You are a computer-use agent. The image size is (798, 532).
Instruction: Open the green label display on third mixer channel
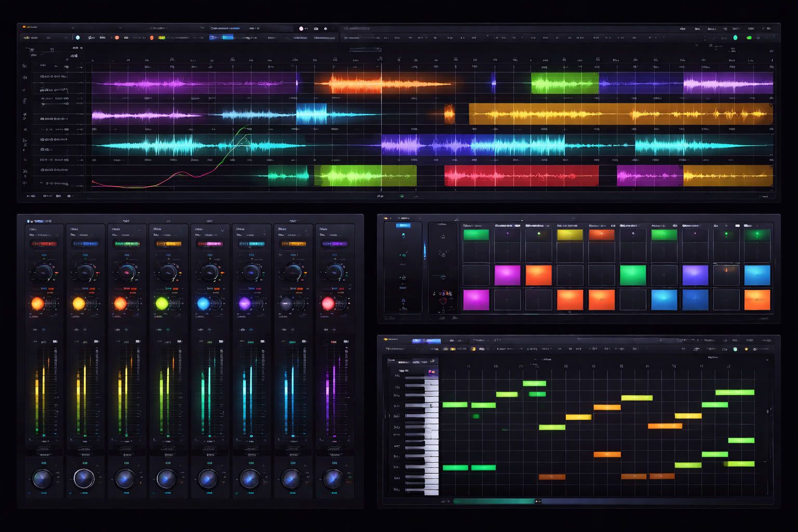coord(127,244)
